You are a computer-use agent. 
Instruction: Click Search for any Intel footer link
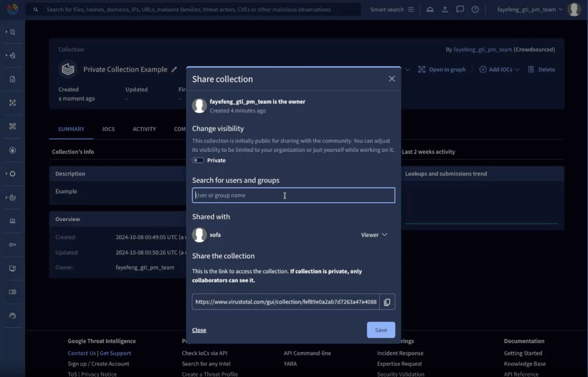pyautogui.click(x=206, y=363)
